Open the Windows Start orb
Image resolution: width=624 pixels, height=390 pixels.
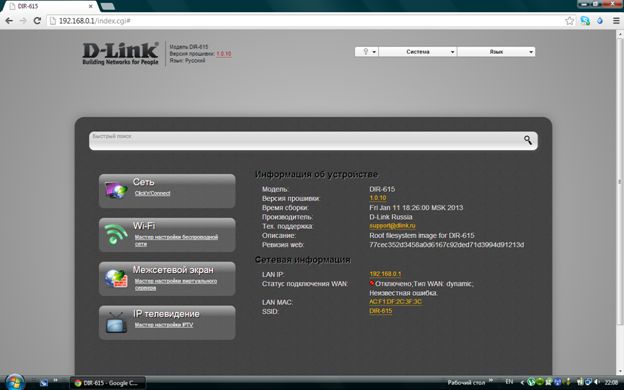pyautogui.click(x=15, y=382)
